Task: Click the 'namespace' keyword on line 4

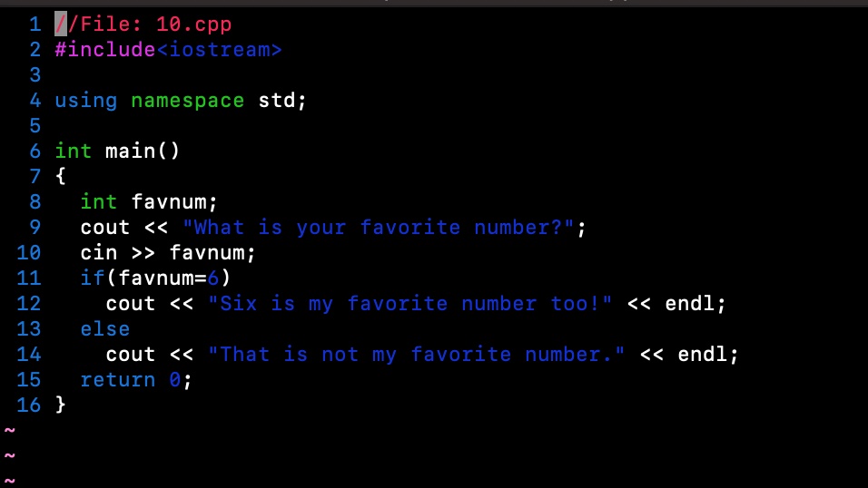Action: [188, 101]
